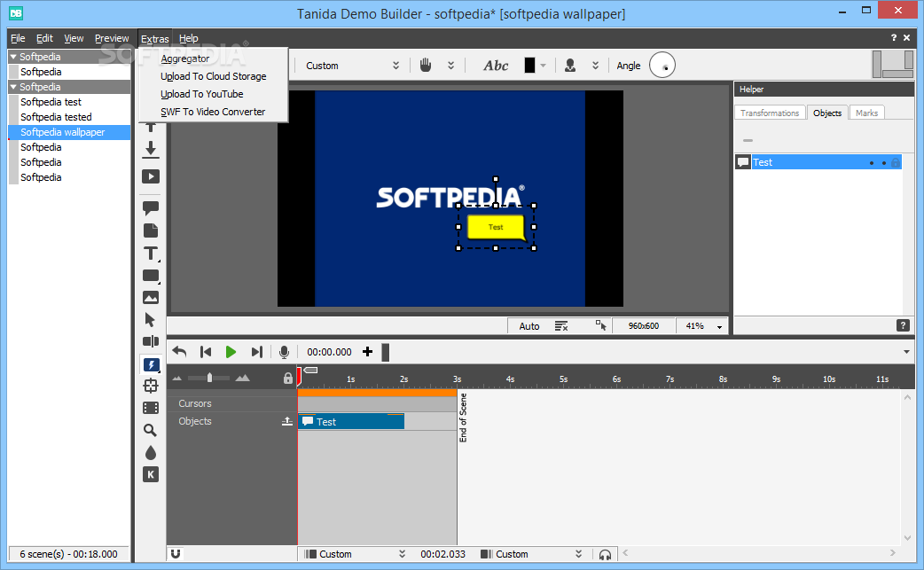
Task: Select the cursor pointer tool
Action: point(150,320)
